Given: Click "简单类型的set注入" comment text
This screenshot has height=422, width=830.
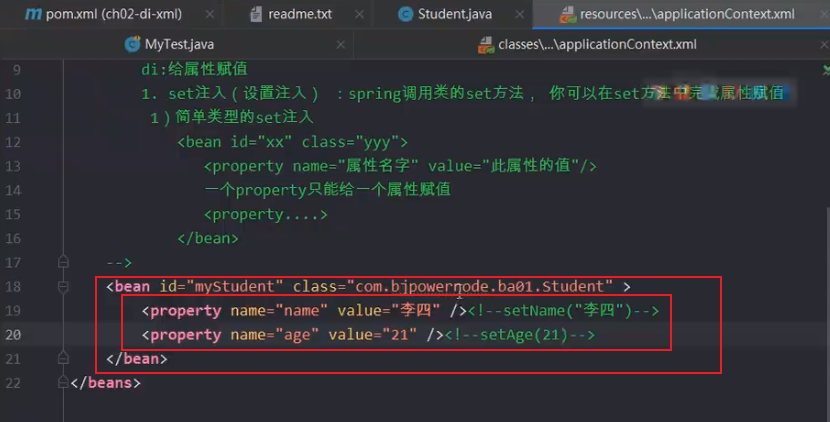Looking at the screenshot, I should 245,117.
